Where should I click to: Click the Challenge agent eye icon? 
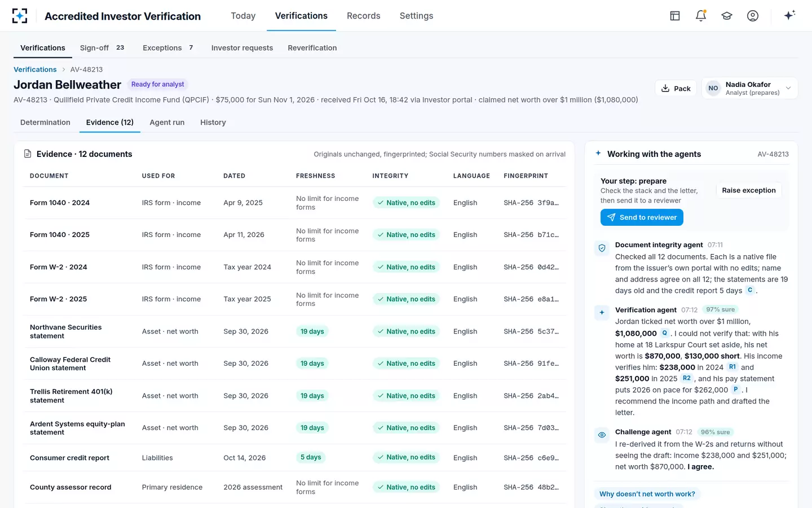click(602, 435)
